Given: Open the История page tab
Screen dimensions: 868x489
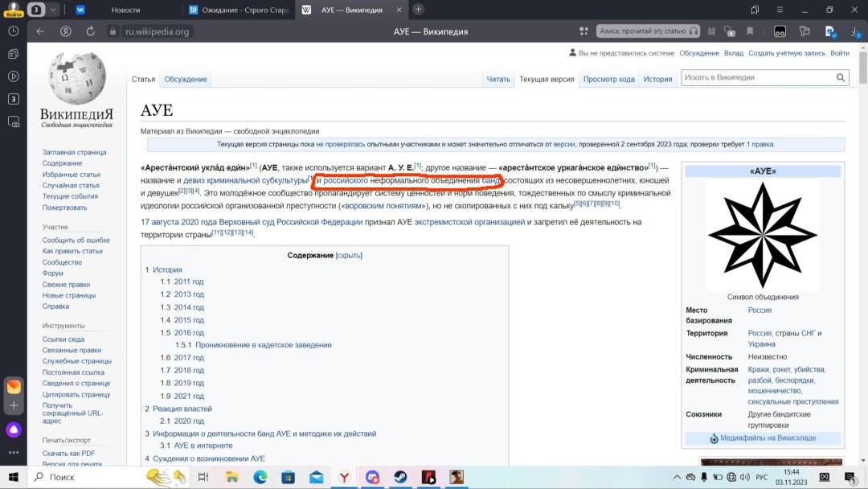Looking at the screenshot, I should (x=657, y=80).
